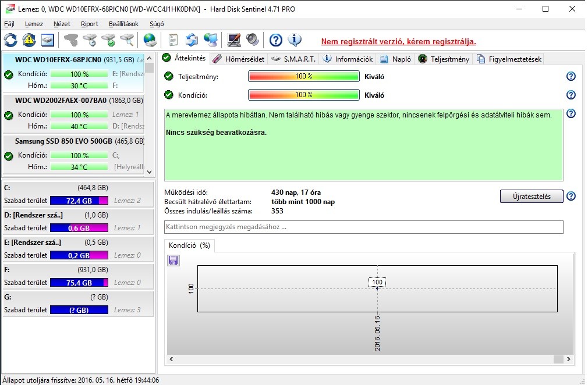Switch to the S.M.A.R.T. tab

click(x=293, y=59)
